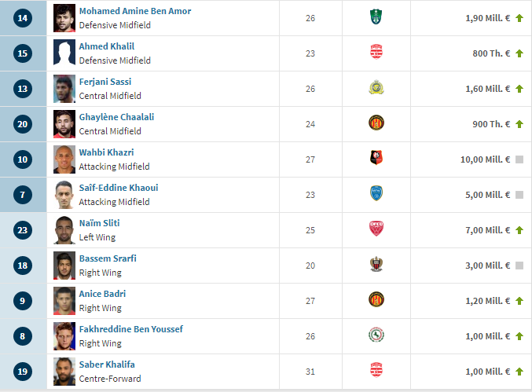Image resolution: width=532 pixels, height=392 pixels.
Task: Click the 7,00 Mill. € market value
Action: click(487, 230)
